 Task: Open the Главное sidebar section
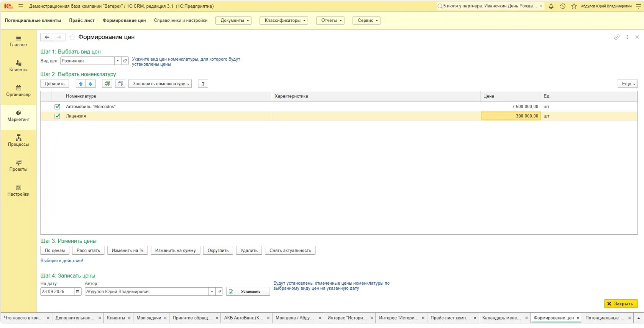point(18,41)
